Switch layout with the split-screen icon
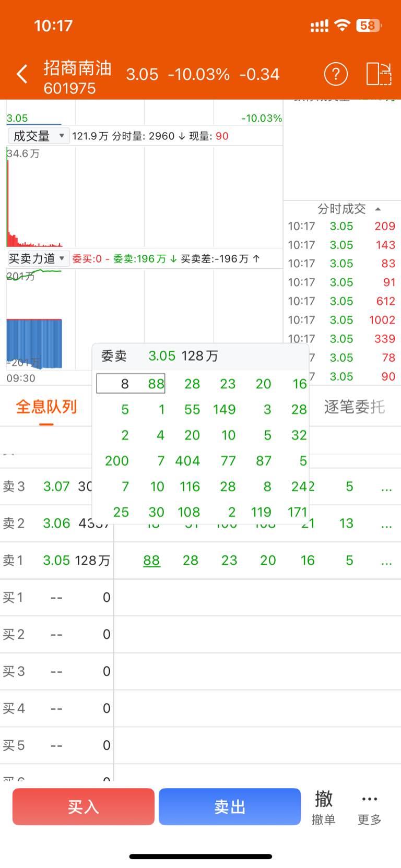Screen dimensions: 401x868 point(379,74)
